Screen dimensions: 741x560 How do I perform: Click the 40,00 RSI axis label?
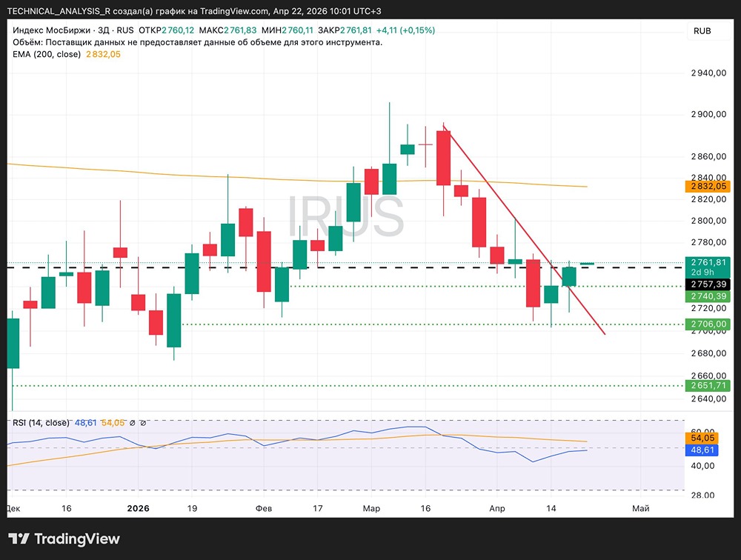point(702,466)
